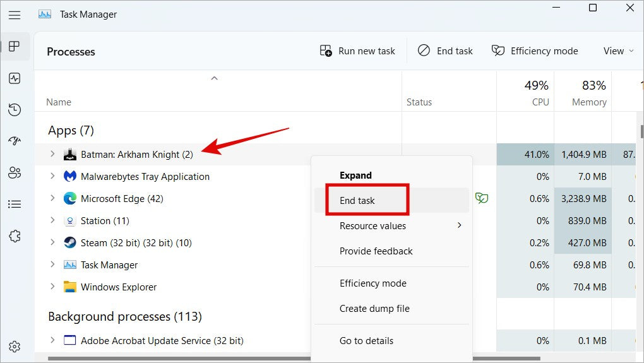Expand the Steam process group
Screen dimensions: 644x363
pos(52,243)
